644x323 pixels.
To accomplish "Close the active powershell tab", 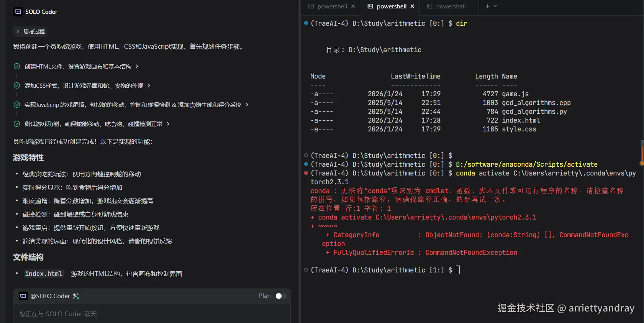I will (x=413, y=6).
